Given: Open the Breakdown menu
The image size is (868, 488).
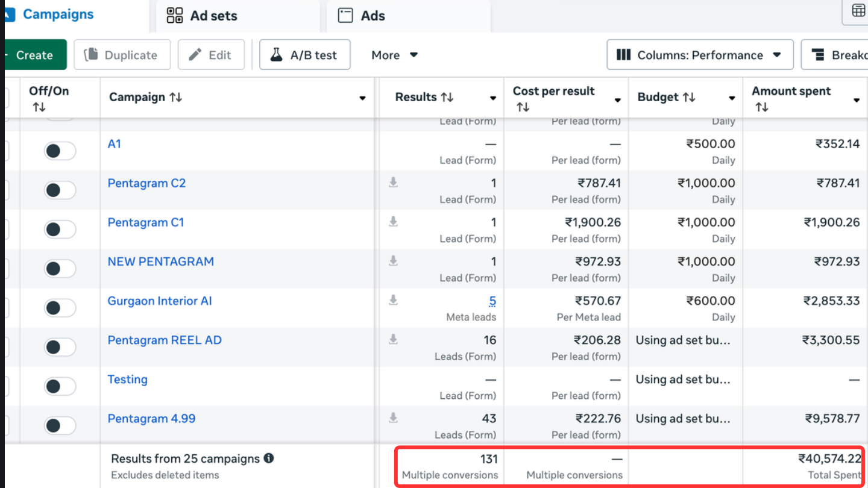Looking at the screenshot, I should point(835,55).
